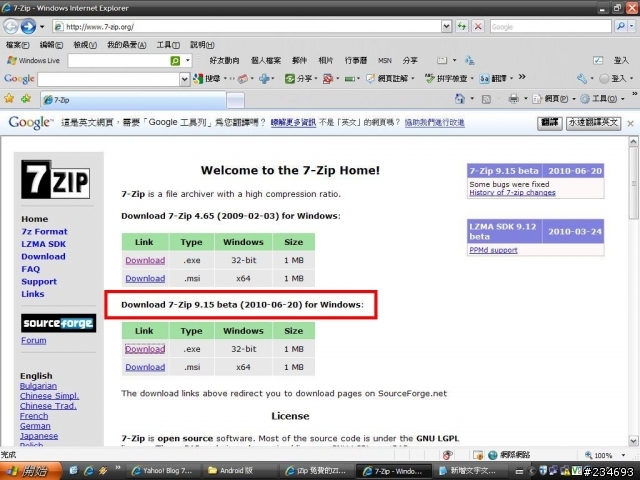The width and height of the screenshot is (640, 480).
Task: Click 相片 in Windows Live toolbar
Action: click(x=325, y=61)
